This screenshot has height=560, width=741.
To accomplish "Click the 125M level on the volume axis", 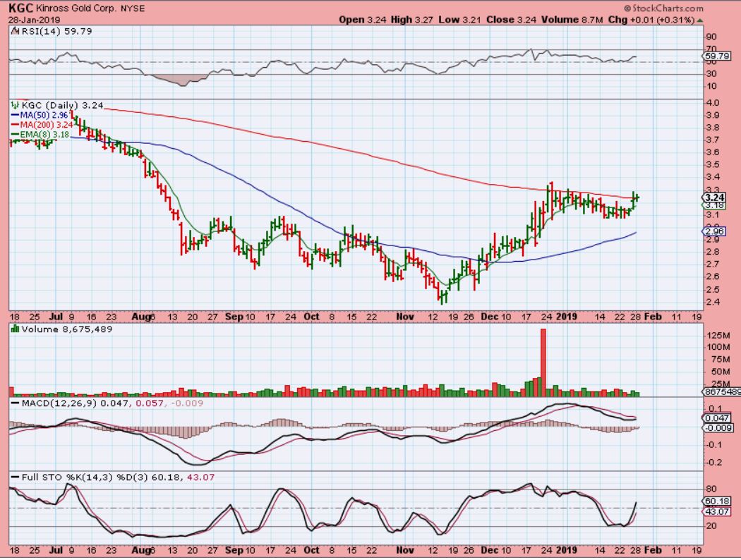I will [719, 335].
